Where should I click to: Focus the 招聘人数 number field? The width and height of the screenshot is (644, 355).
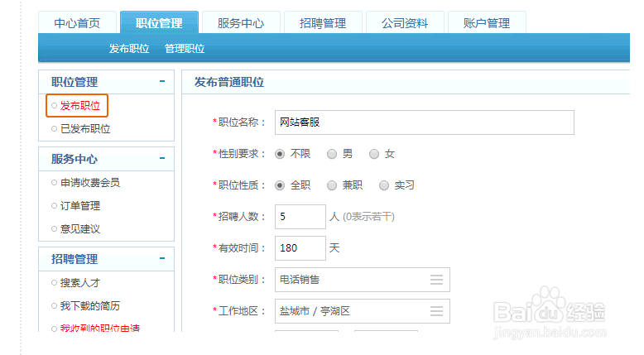point(300,217)
